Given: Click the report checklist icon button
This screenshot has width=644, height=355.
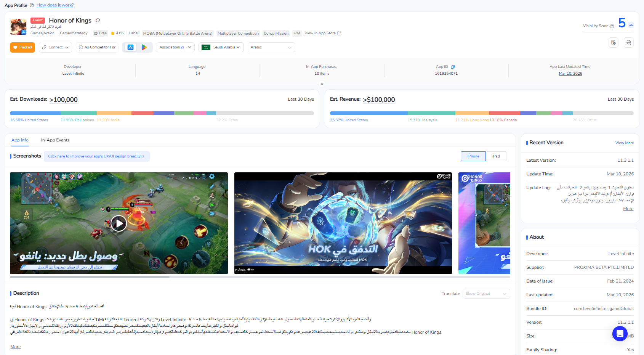Looking at the screenshot, I should pos(614,42).
